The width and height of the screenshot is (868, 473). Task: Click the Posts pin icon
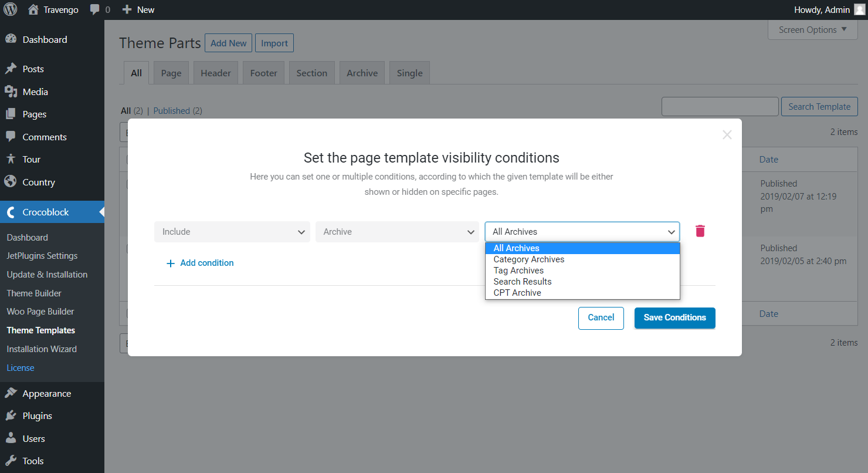pos(11,69)
